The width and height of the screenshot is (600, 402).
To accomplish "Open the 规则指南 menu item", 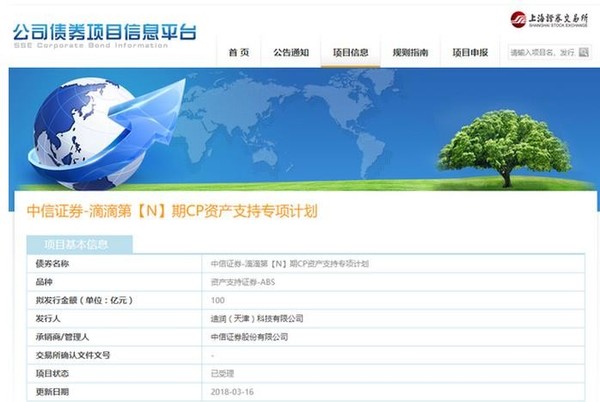I will [410, 52].
